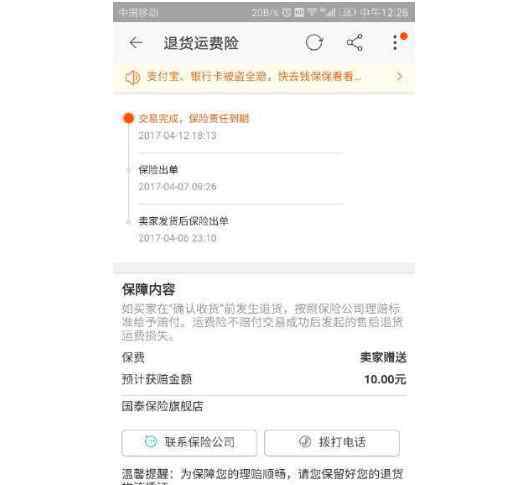Click the orange timeline status dot
Viewport: 518px width, 485px height.
click(128, 118)
